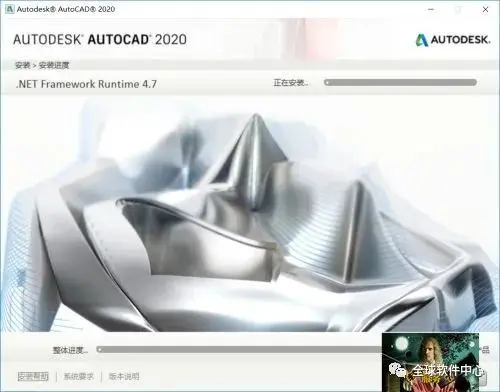Open the 系统要求 link
Image resolution: width=500 pixels, height=392 pixels.
click(79, 377)
